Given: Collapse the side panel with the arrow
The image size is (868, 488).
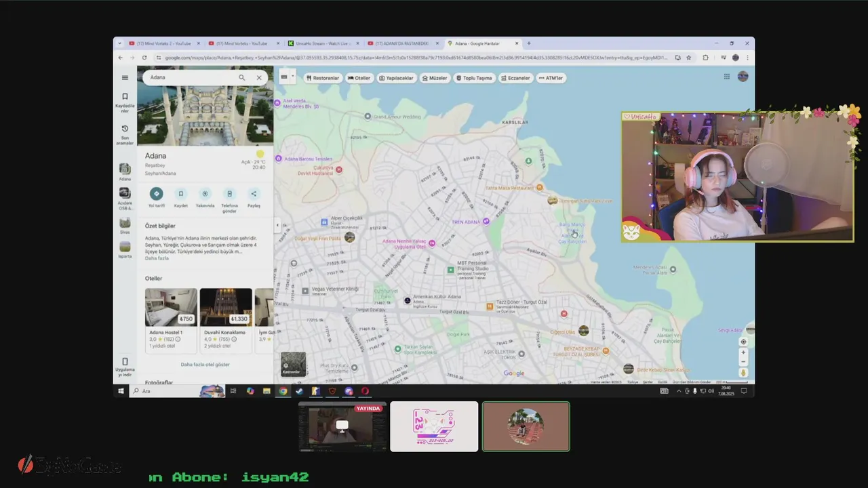Looking at the screenshot, I should coord(277,225).
